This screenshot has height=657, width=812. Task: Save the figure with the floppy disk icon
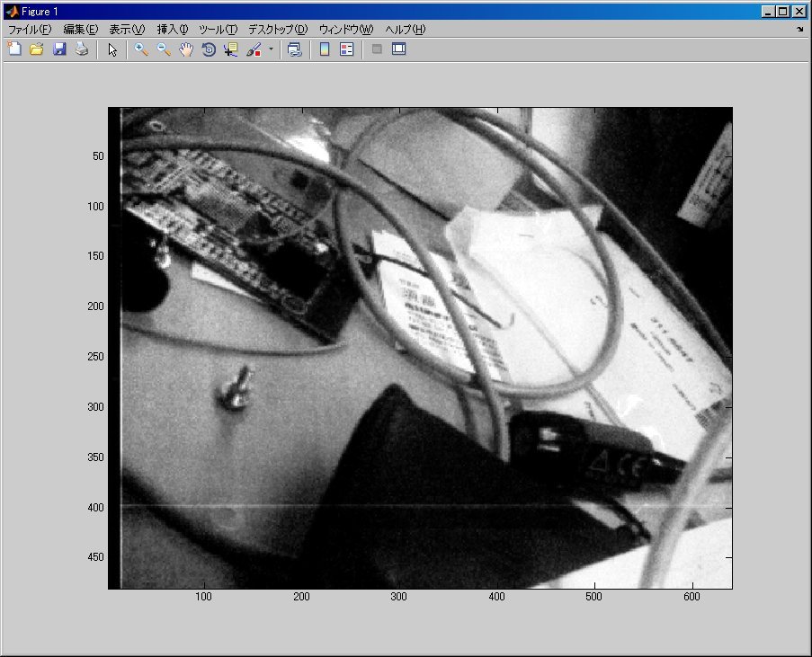(59, 49)
